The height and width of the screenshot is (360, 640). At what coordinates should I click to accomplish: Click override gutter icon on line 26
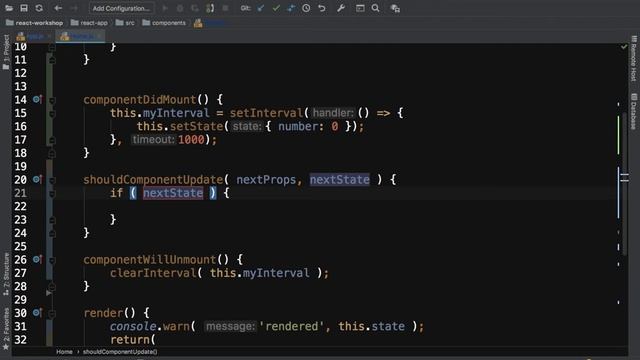click(x=37, y=259)
